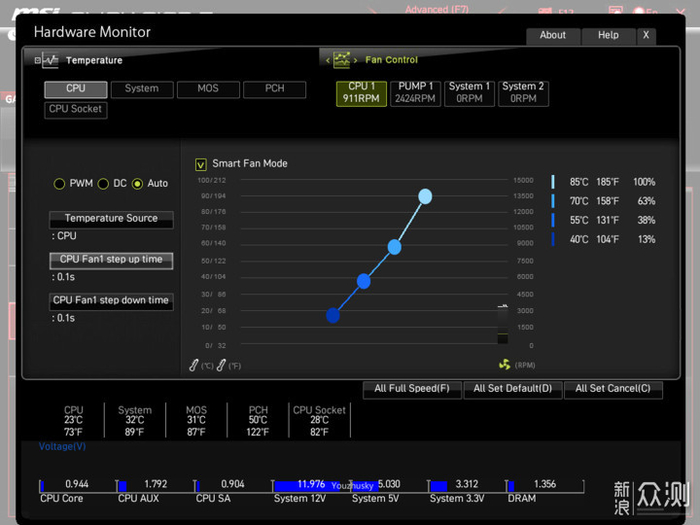Viewport: 700px width, 525px height.
Task: Click the yellow fan RPM icon
Action: coord(504,365)
